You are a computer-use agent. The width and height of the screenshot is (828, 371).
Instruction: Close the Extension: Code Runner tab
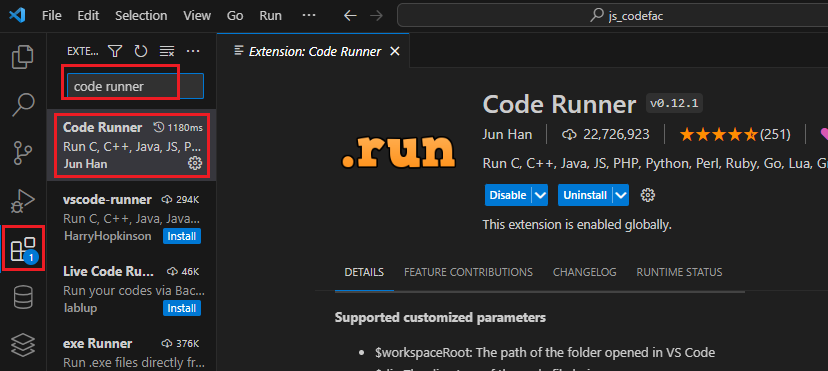[x=394, y=51]
